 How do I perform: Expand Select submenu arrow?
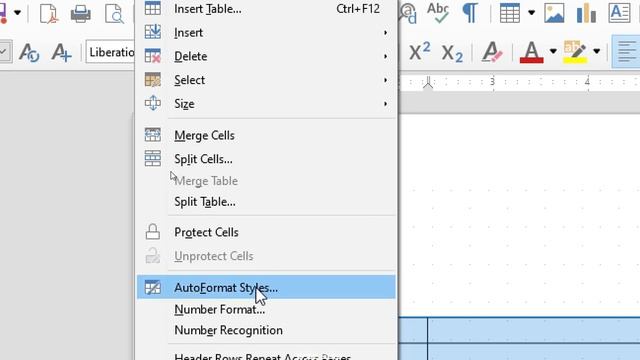click(x=385, y=80)
